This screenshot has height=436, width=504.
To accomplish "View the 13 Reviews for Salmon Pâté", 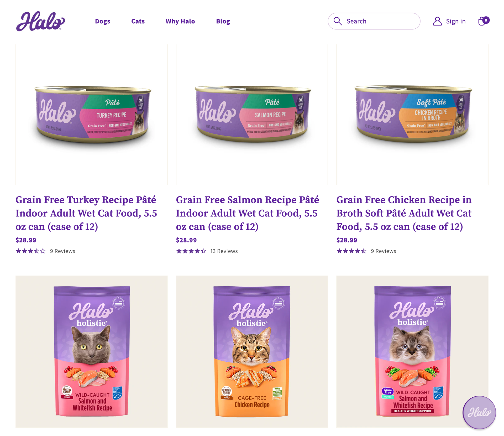I will point(224,251).
